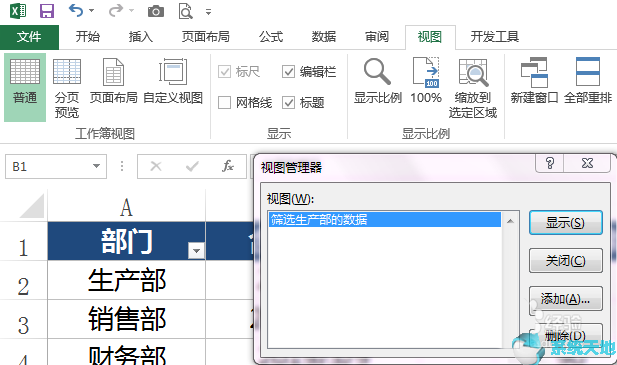The image size is (617, 365).
Task: Open the 页面布局 ribbon tab
Action: (x=205, y=37)
